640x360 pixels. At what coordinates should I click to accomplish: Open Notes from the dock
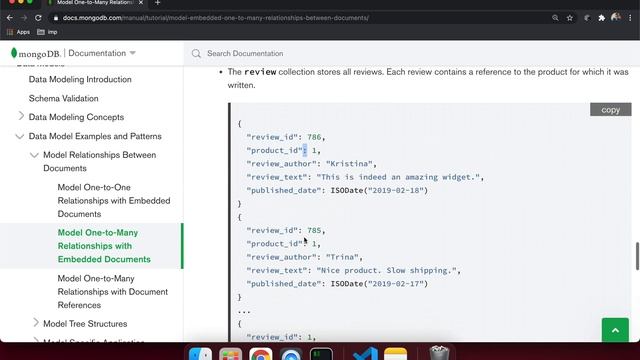[396, 354]
